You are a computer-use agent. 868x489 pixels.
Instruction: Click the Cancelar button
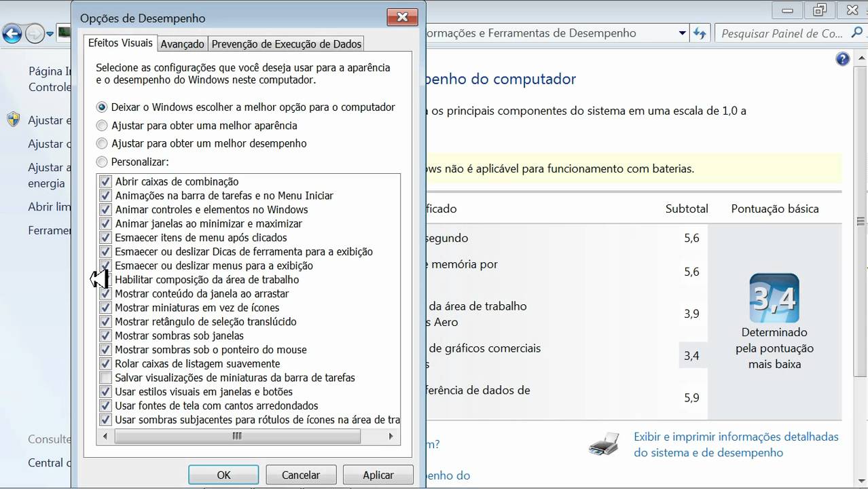(x=301, y=475)
